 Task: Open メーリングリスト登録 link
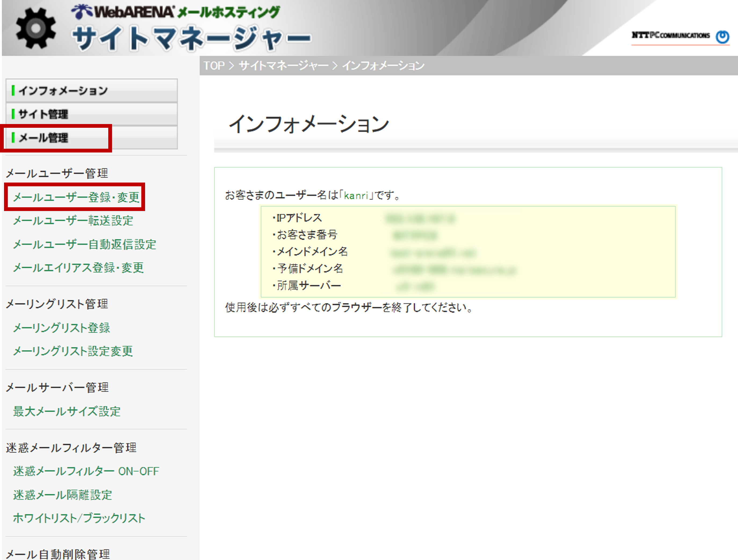click(62, 328)
